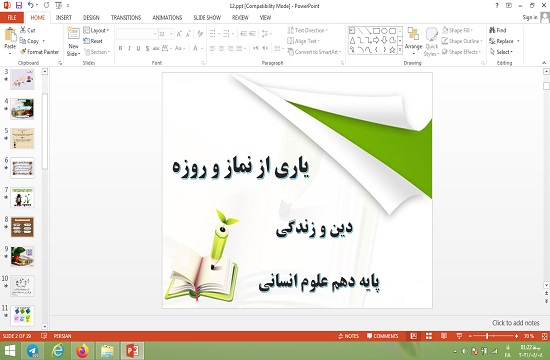The height and width of the screenshot is (360, 550).
Task: Switch to the DESIGN tab
Action: coord(91,17)
